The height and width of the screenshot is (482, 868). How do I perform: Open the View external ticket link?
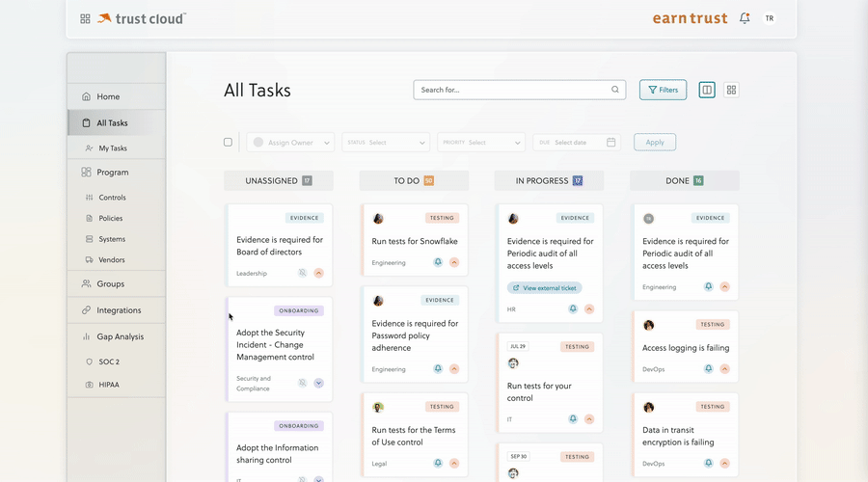(x=545, y=288)
